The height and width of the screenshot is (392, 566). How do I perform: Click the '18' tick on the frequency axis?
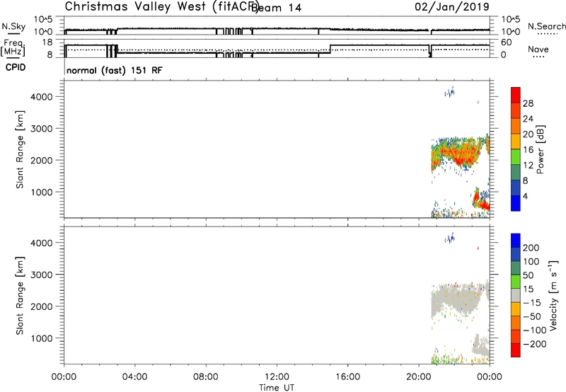point(47,42)
